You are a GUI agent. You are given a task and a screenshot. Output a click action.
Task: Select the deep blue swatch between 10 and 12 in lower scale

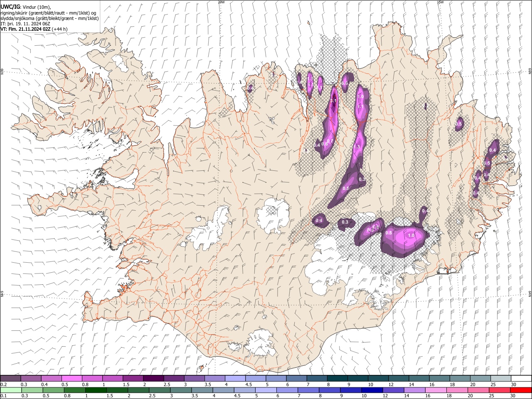tap(372, 390)
